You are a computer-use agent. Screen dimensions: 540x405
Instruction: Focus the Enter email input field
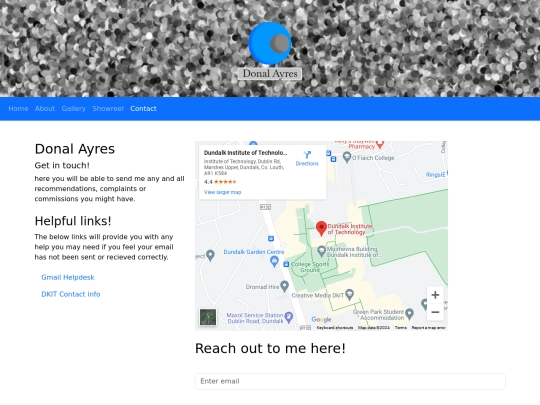[x=350, y=381]
